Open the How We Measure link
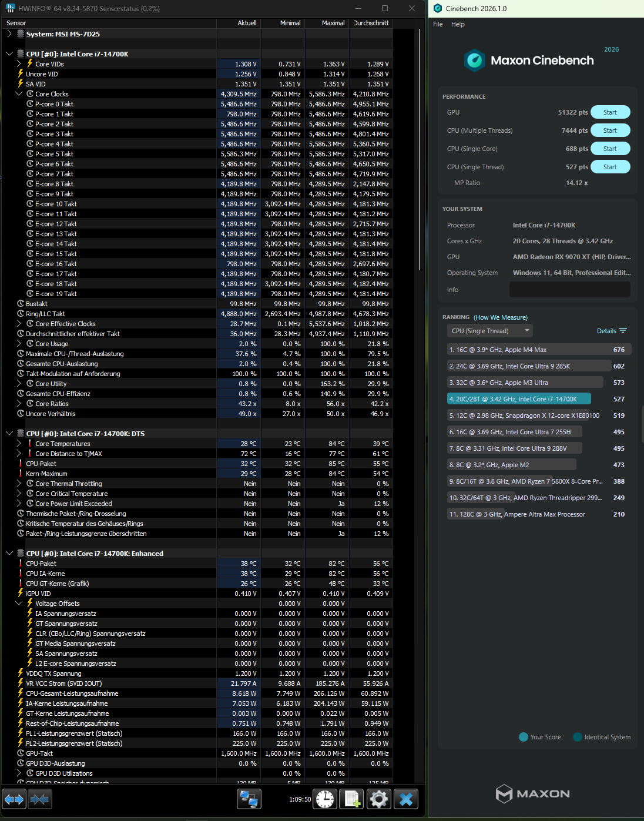Image resolution: width=644 pixels, height=821 pixels. (x=500, y=317)
